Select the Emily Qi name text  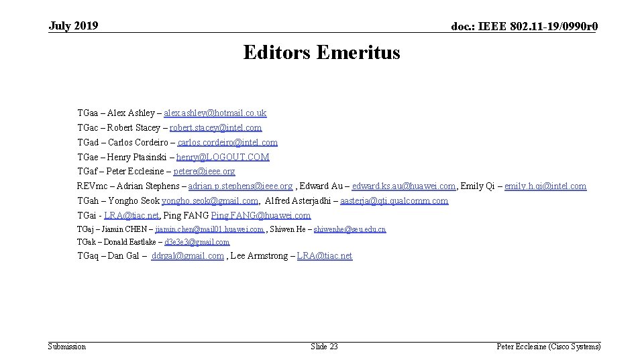click(478, 186)
